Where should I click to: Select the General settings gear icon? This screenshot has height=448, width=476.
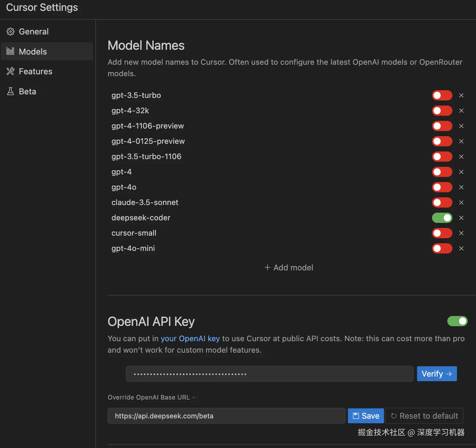(10, 31)
